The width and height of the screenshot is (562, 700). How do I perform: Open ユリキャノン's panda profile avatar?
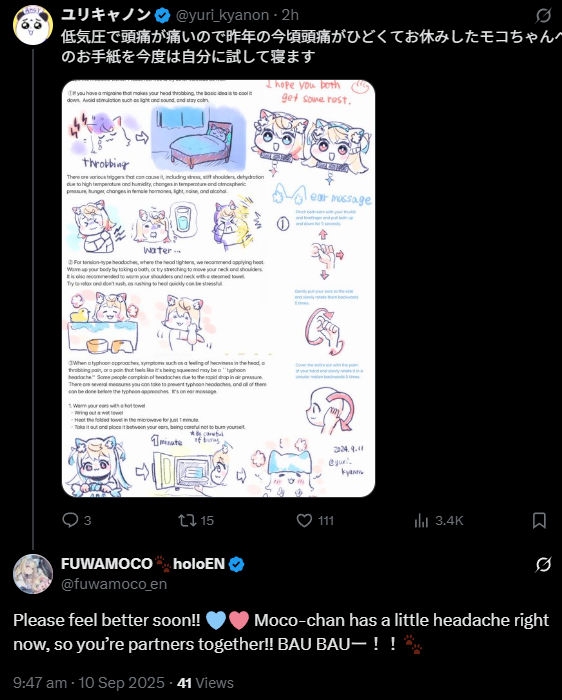pyautogui.click(x=33, y=25)
